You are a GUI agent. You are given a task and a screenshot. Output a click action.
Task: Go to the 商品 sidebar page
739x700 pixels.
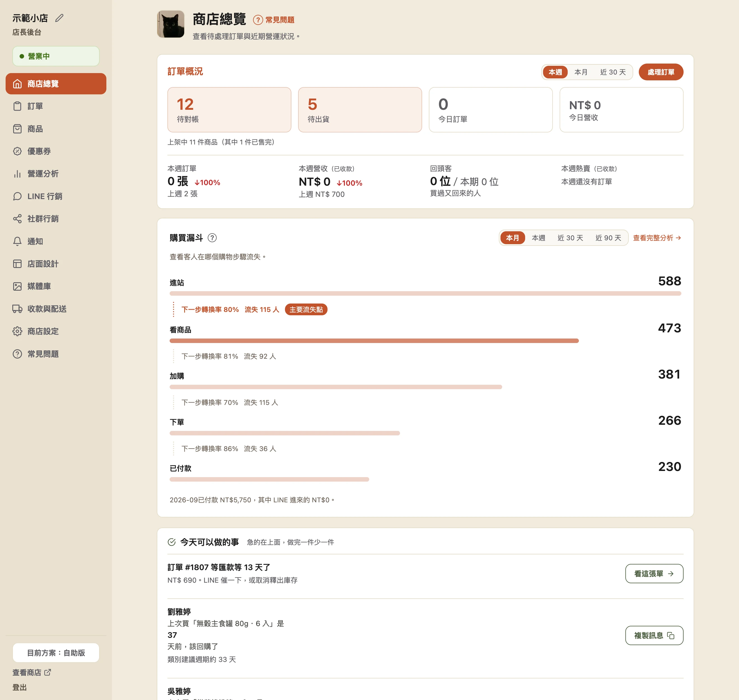click(56, 129)
